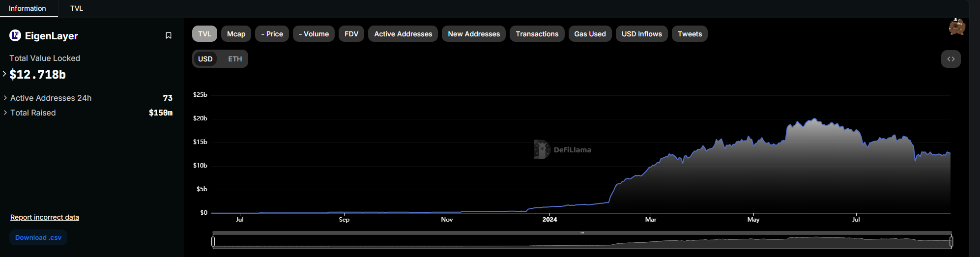Screen dimensions: 980x257
Task: Toggle the TVL chart metric
Action: [204, 34]
